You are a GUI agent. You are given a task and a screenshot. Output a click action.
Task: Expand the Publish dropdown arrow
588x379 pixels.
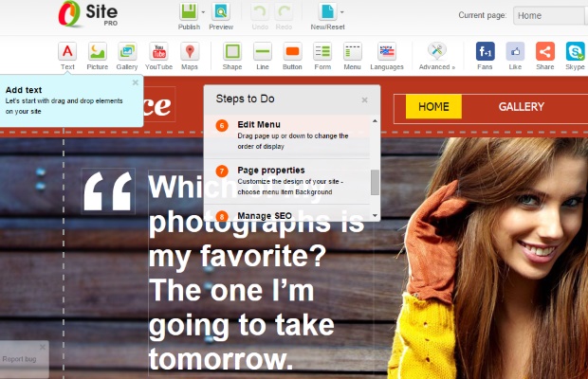203,12
